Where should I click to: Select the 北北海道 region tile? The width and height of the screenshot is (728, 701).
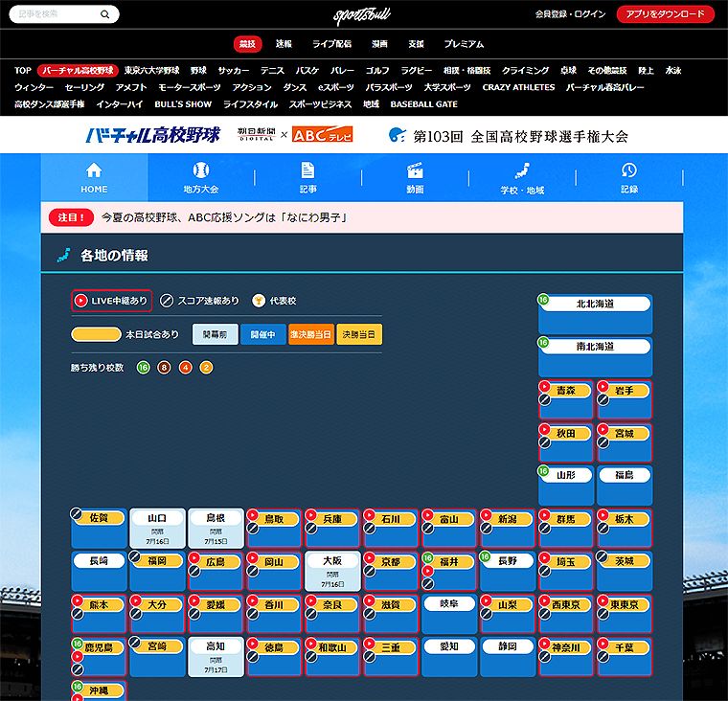595,305
